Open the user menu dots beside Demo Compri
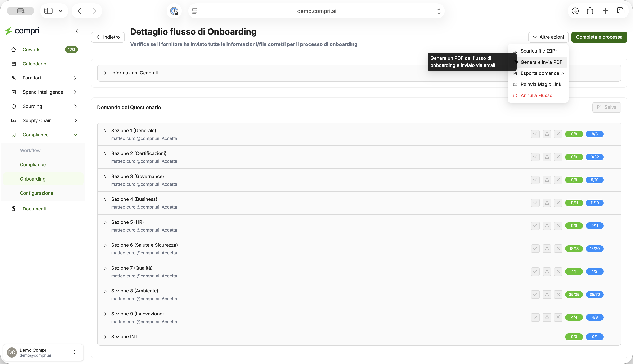The image size is (633, 364). click(74, 352)
